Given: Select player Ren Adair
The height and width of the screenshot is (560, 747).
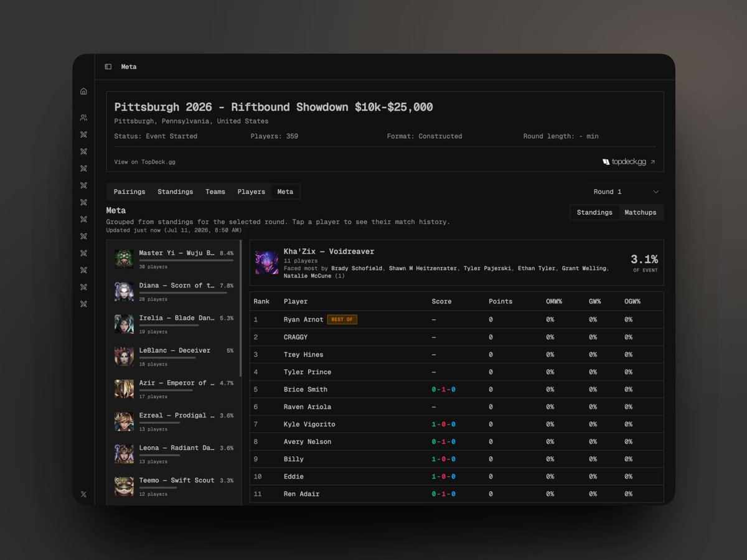Looking at the screenshot, I should click(301, 493).
